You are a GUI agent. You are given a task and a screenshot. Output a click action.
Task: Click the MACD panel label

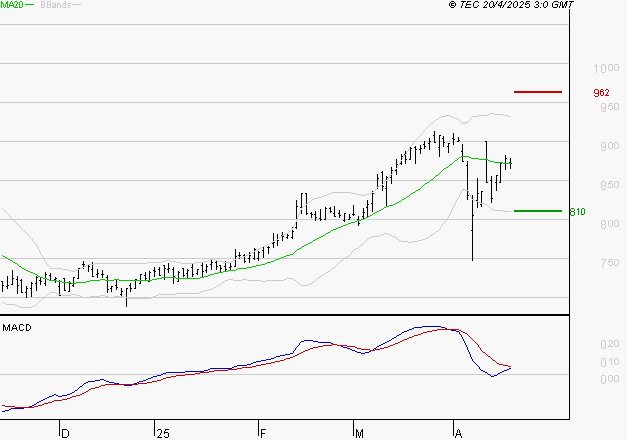coord(17,328)
